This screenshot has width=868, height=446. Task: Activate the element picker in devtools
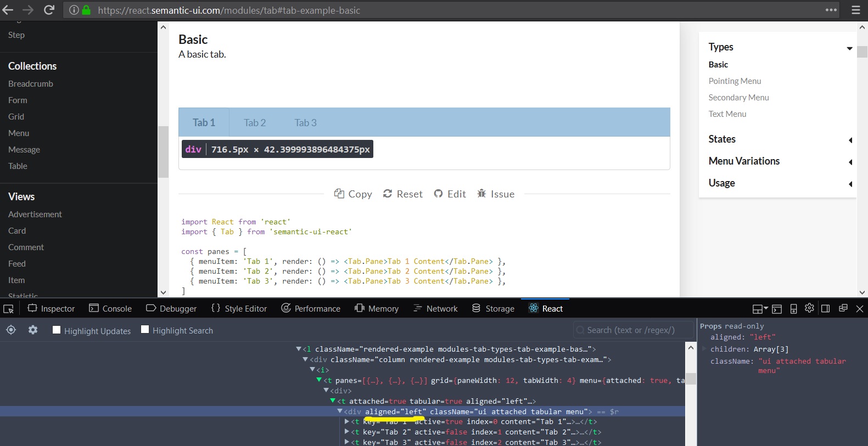pos(9,309)
